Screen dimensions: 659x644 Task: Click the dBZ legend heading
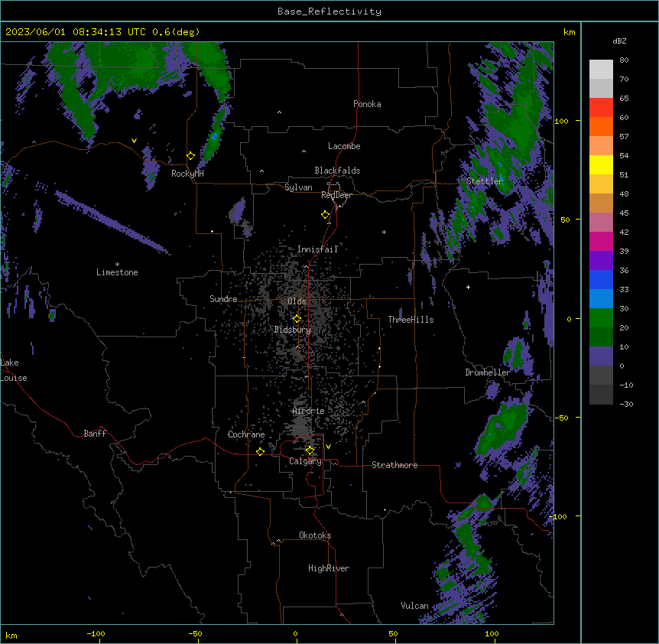619,41
